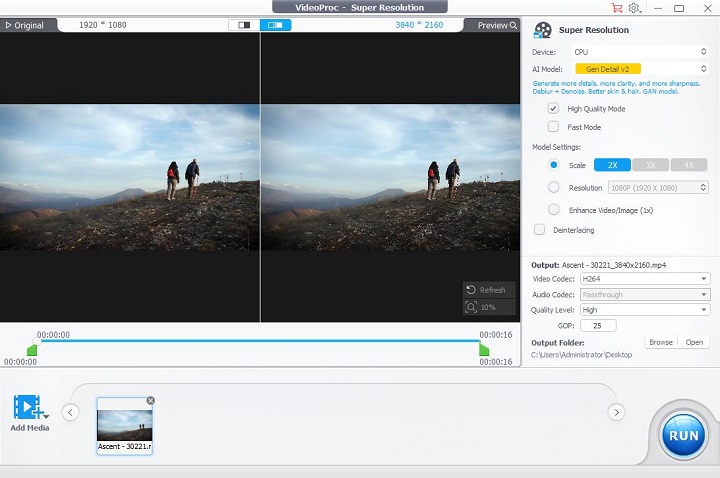Click the Browse button for output folder
Viewport: 720px width, 478px height.
point(660,342)
